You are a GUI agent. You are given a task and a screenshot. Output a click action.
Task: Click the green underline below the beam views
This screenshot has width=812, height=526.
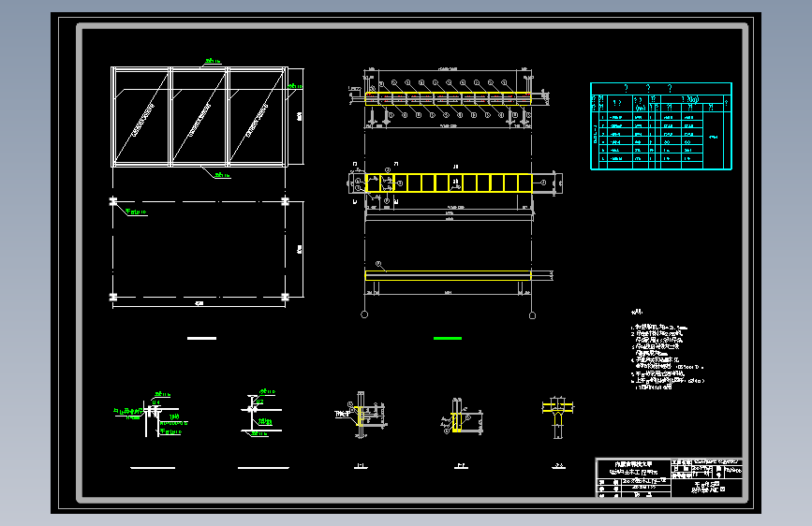[448, 339]
